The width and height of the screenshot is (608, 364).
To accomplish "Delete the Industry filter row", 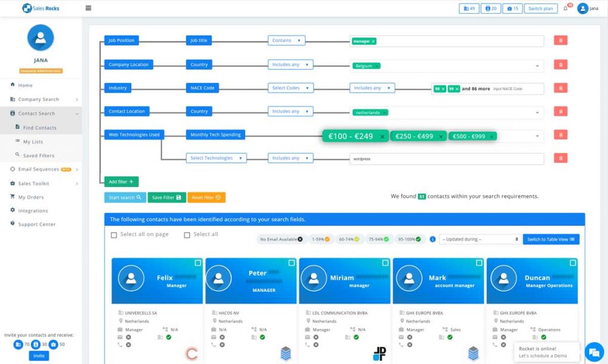I will click(560, 88).
